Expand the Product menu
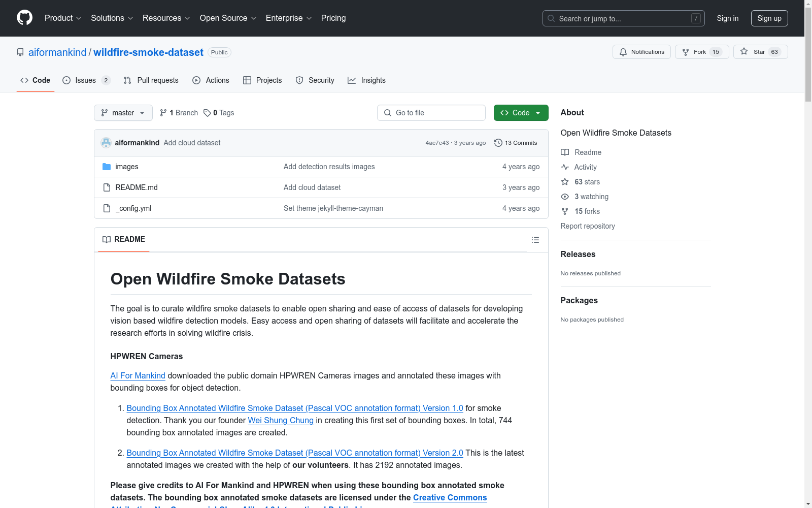Image resolution: width=812 pixels, height=508 pixels. 63,18
